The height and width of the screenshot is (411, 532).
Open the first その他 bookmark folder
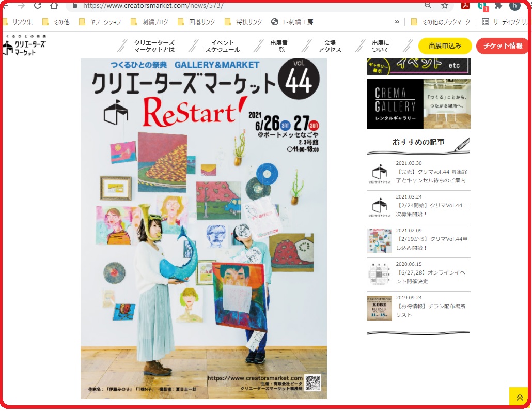click(56, 22)
